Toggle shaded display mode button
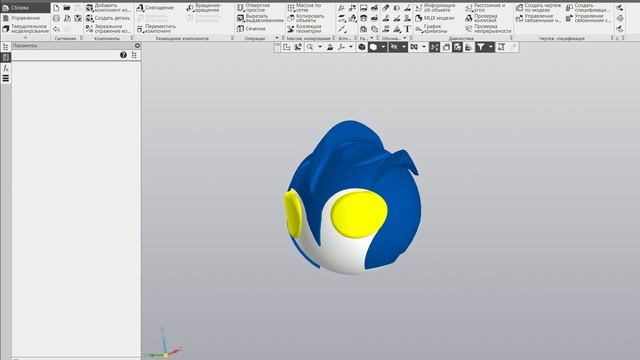Viewport: 640px width, 360px height. [373, 47]
